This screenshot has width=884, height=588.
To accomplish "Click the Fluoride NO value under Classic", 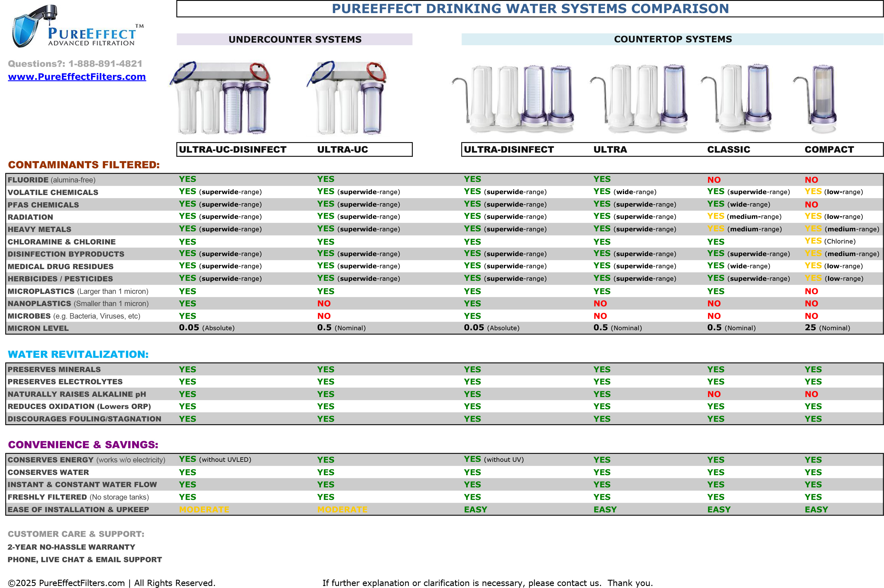I will click(714, 180).
